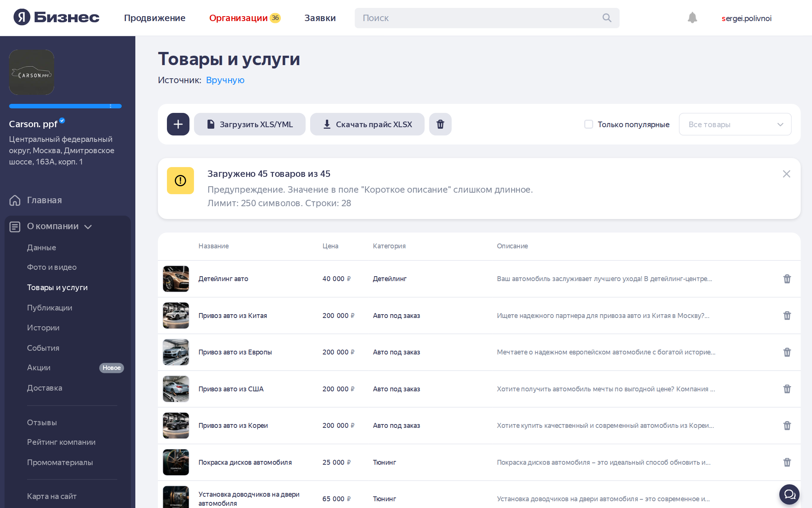Open the Все товары dropdown
Viewport: 812px width, 508px height.
(735, 124)
